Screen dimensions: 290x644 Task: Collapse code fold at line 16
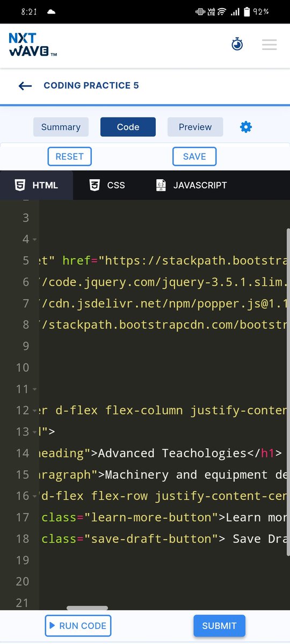point(34,496)
